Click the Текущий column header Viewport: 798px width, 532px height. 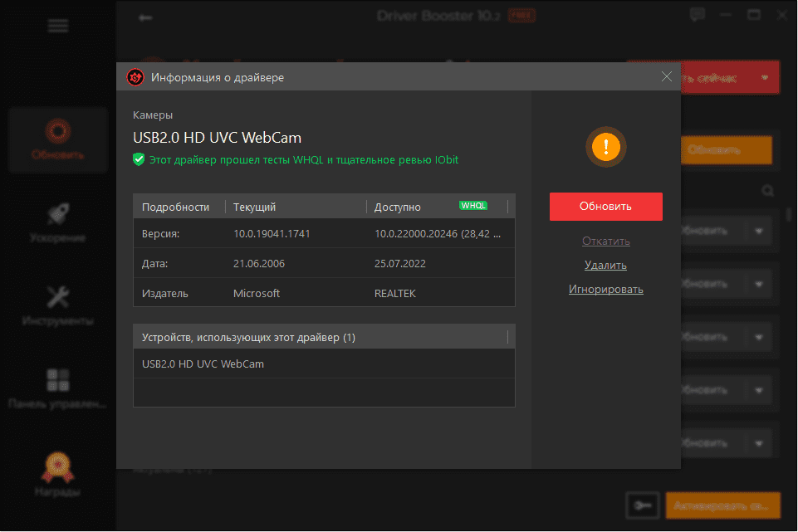[254, 207]
